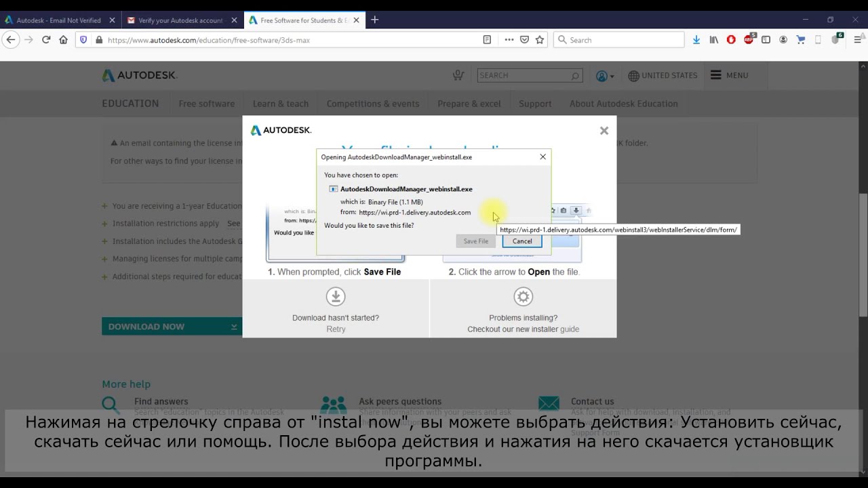
Task: Click the Problems installing gear icon
Action: [x=523, y=297]
